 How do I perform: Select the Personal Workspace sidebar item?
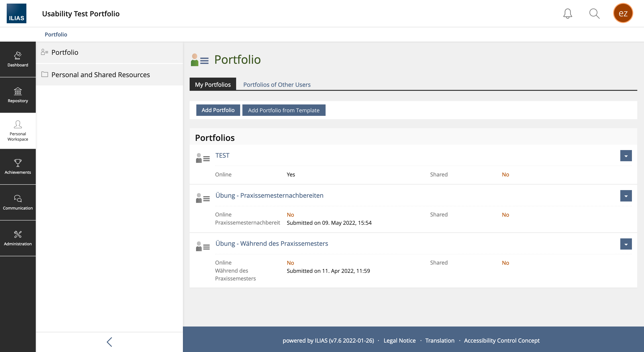pyautogui.click(x=18, y=131)
